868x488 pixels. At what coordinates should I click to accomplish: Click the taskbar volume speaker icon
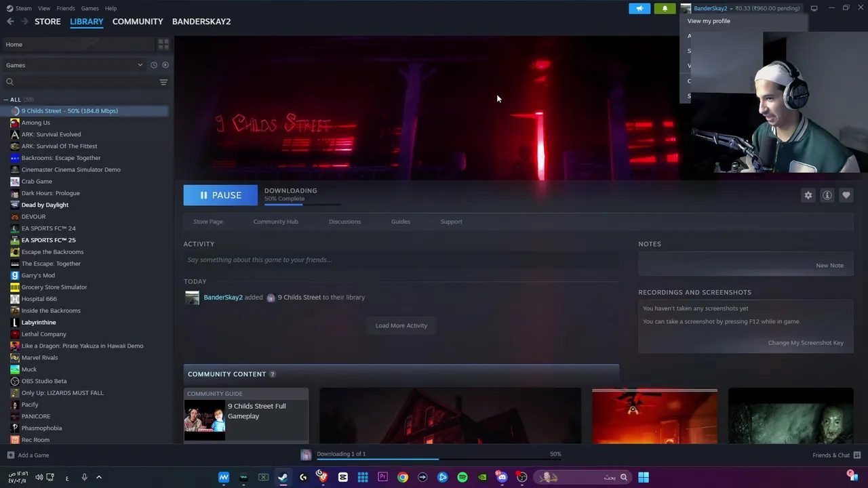pyautogui.click(x=39, y=477)
